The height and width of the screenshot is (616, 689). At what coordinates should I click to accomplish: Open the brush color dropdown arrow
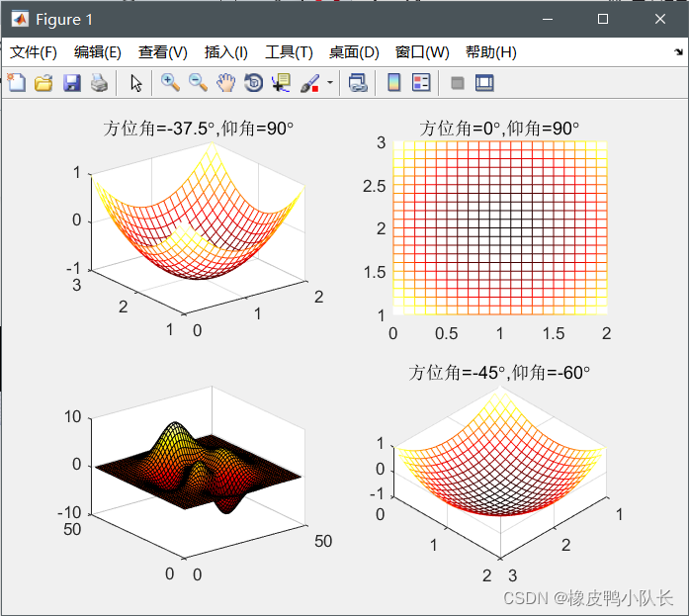[330, 83]
